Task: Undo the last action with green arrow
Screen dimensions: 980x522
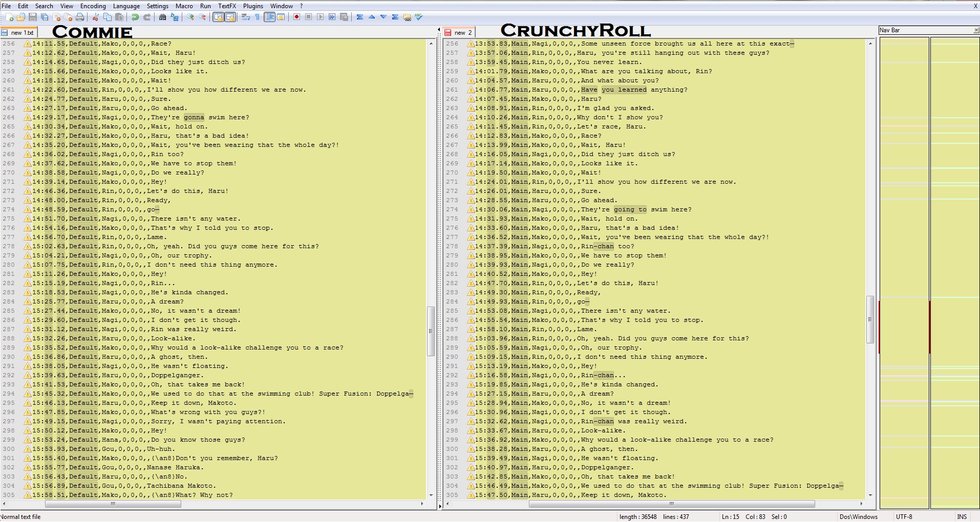Action: (x=135, y=17)
